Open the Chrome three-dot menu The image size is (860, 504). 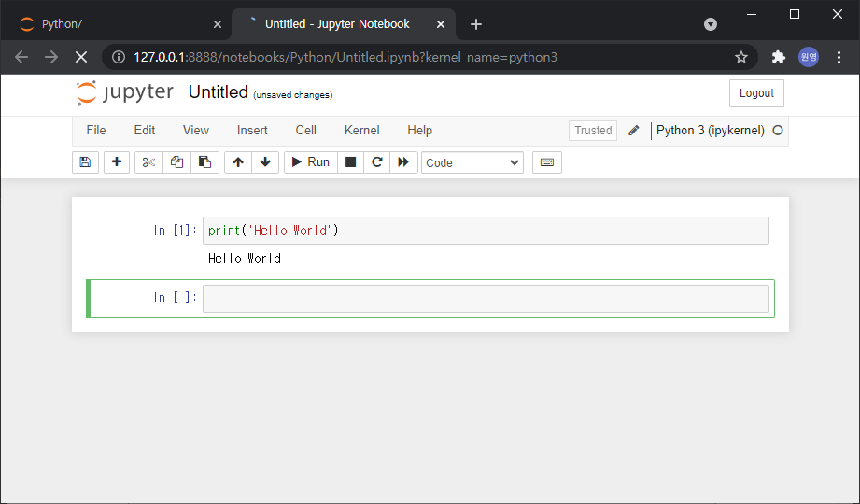839,57
